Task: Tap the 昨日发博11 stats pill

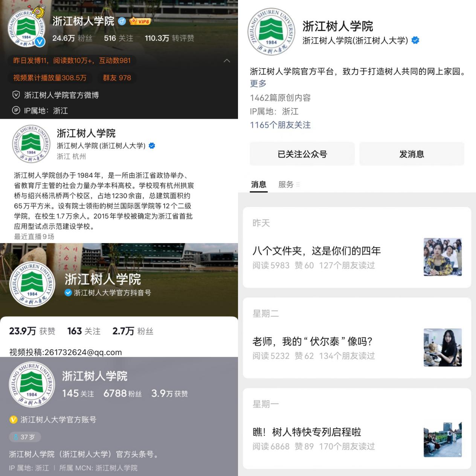Action: [x=72, y=61]
